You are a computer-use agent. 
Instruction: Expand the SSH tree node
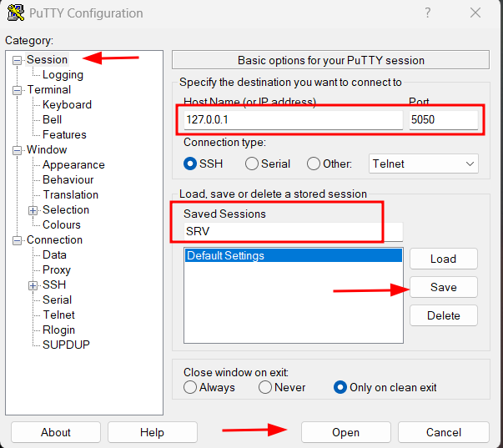point(33,285)
